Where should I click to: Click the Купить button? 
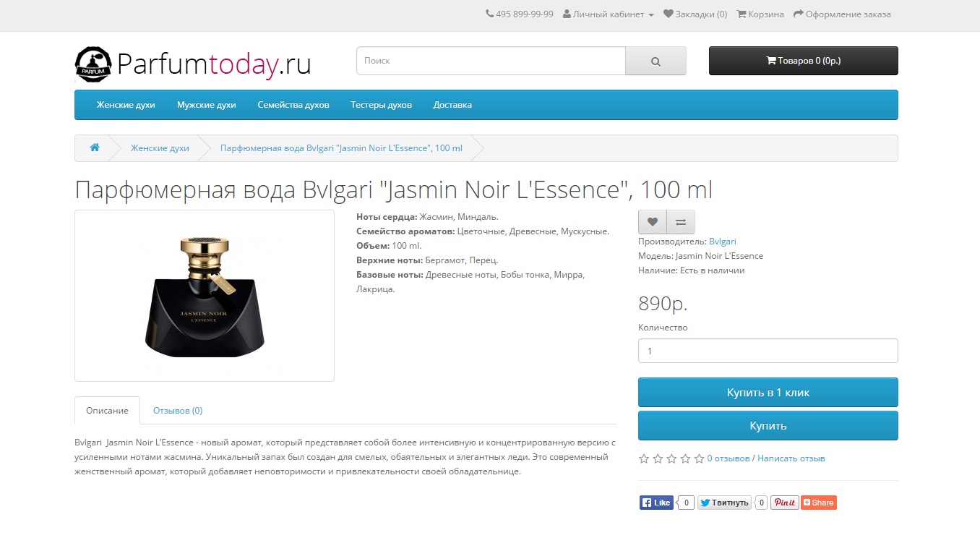(x=768, y=426)
